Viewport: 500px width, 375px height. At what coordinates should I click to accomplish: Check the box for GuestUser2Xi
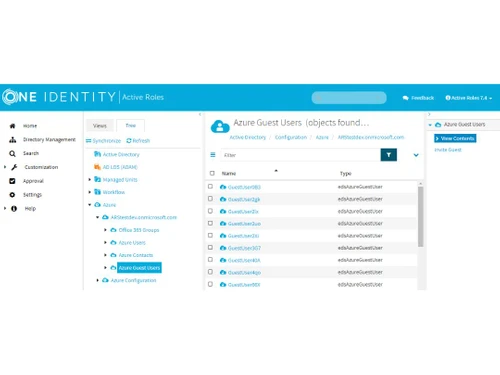(x=210, y=235)
